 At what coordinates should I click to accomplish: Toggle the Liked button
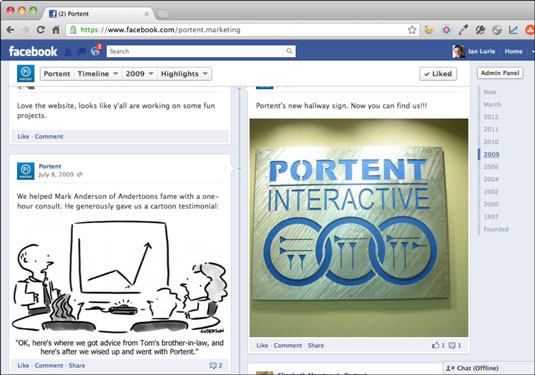[x=438, y=74]
